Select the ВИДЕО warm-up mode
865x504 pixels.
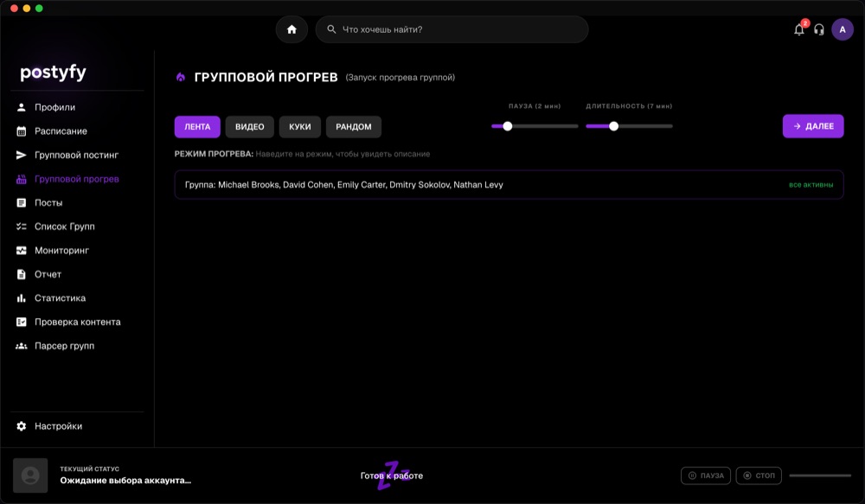pos(250,127)
